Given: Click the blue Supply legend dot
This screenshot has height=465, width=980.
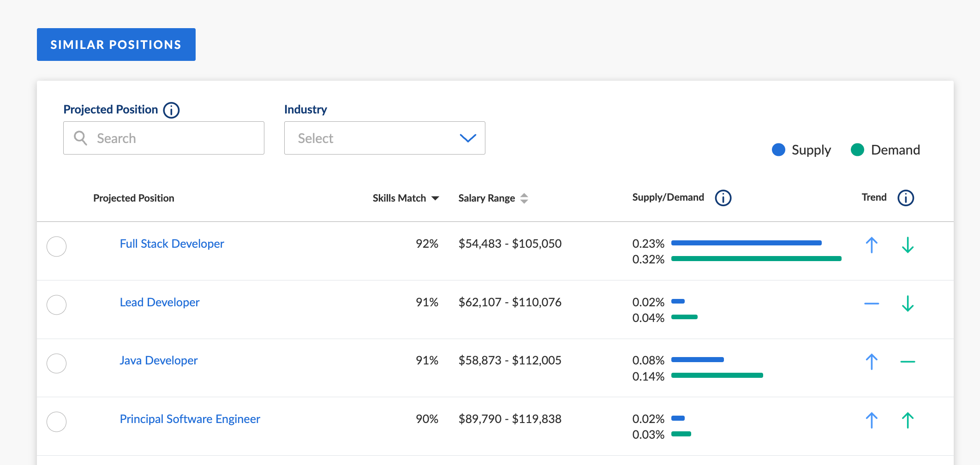Looking at the screenshot, I should click(778, 149).
